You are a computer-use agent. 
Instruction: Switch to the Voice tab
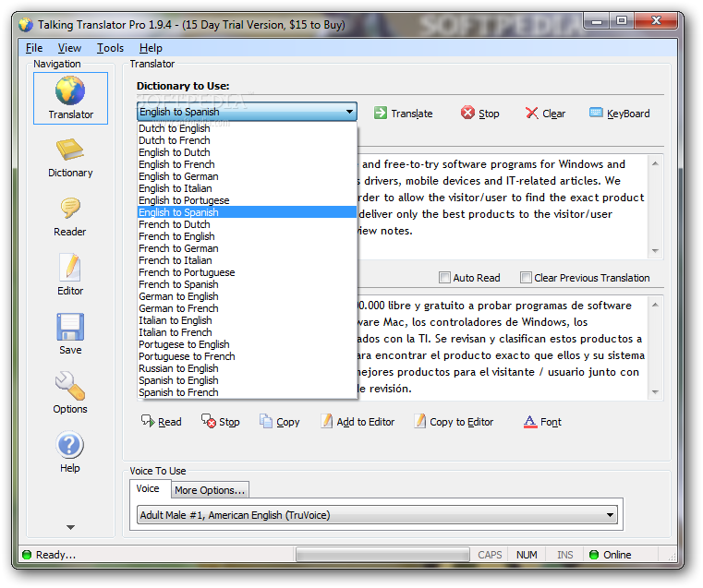tap(148, 488)
